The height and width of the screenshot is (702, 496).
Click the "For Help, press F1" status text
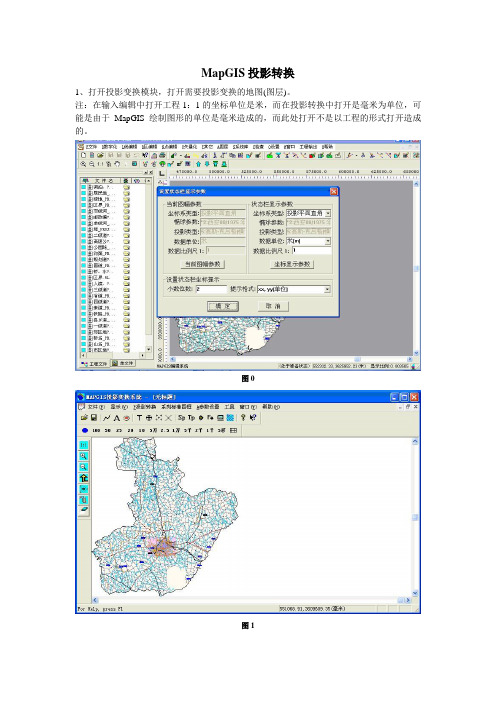(x=100, y=609)
